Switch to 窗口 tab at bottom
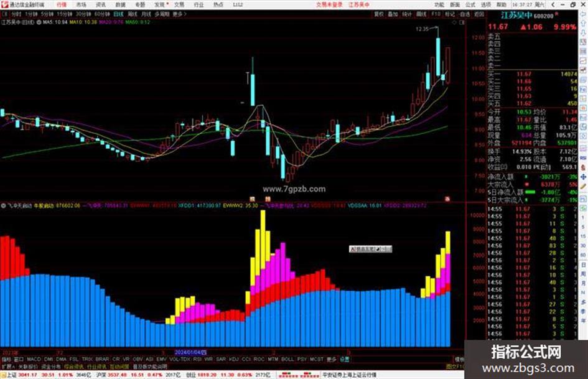 [x=19, y=359]
